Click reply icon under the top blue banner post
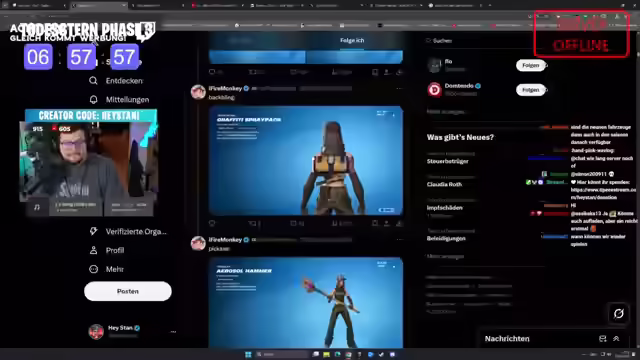Viewport: 640px width, 360px height. (x=212, y=72)
